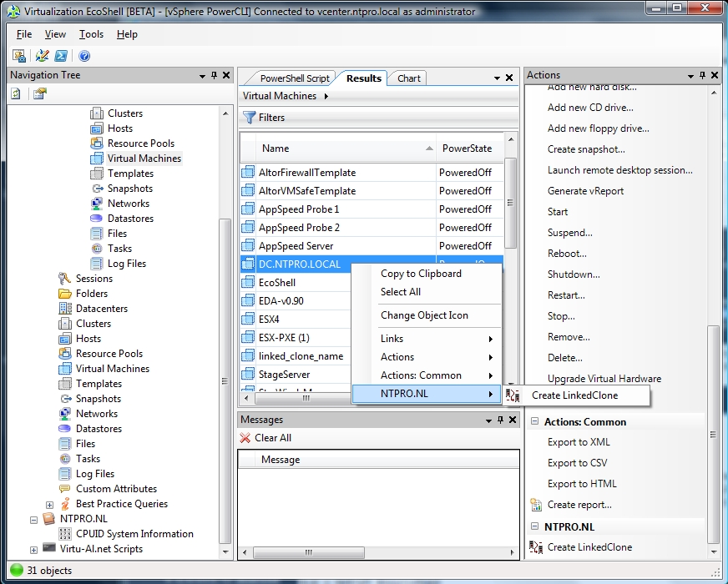The image size is (728, 584).
Task: Click the Navigation Tree scroll down arrow
Action: [x=225, y=552]
